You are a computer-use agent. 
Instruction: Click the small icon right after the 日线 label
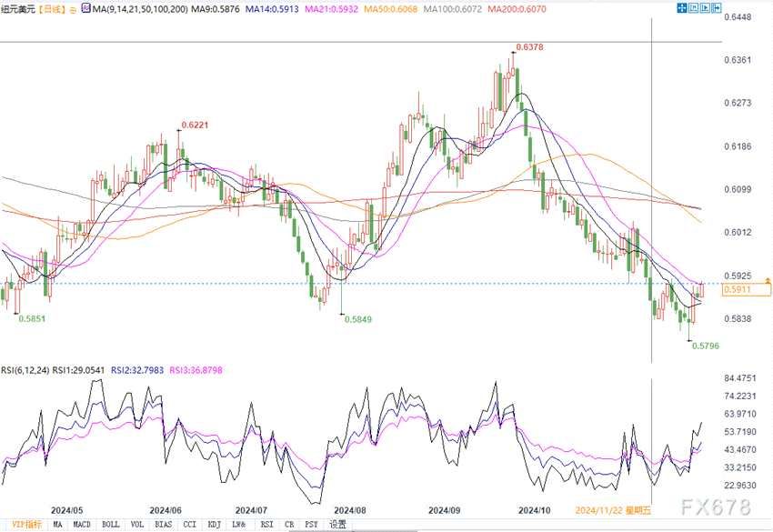(x=71, y=8)
